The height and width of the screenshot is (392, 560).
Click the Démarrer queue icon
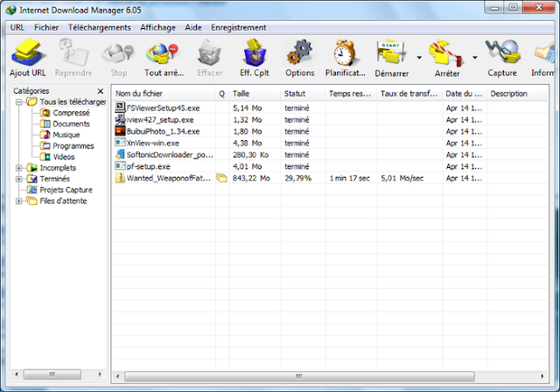(391, 52)
